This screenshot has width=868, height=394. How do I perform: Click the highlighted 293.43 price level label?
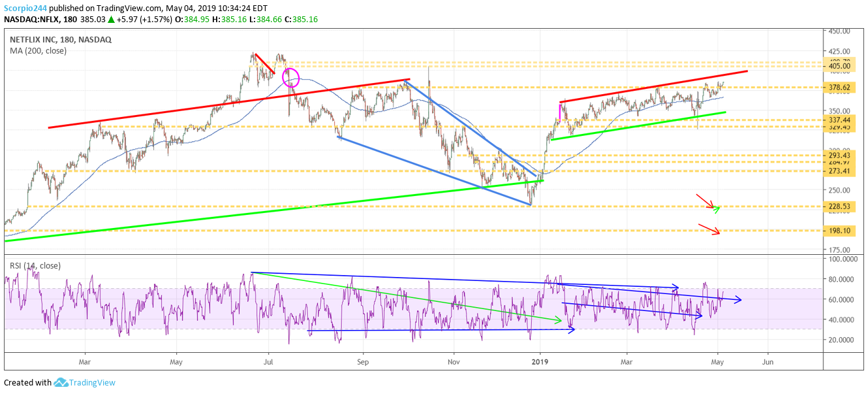838,156
